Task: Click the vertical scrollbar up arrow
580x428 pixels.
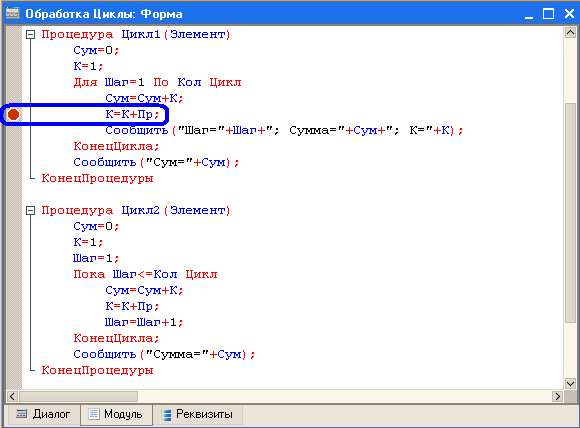Action: (x=570, y=33)
